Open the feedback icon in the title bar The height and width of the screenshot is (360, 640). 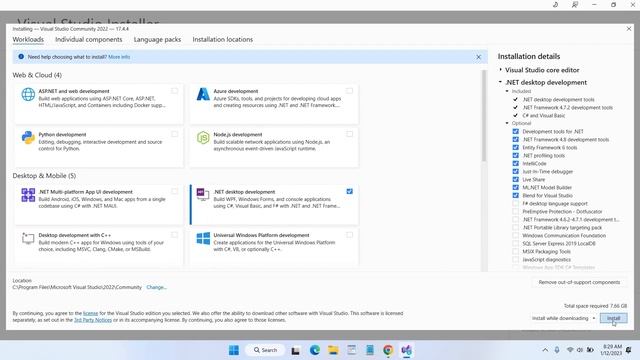point(575,5)
